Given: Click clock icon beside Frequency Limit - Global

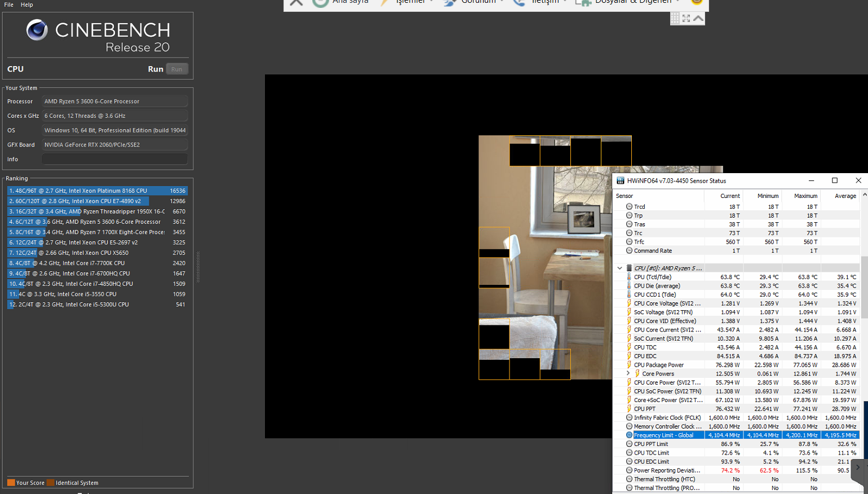Looking at the screenshot, I should click(x=629, y=435).
